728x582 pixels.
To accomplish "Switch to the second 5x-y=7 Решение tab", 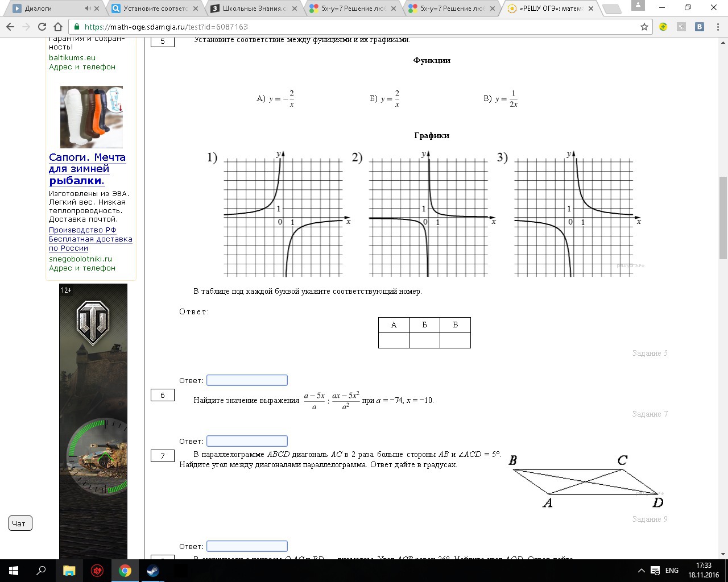I will [x=452, y=9].
